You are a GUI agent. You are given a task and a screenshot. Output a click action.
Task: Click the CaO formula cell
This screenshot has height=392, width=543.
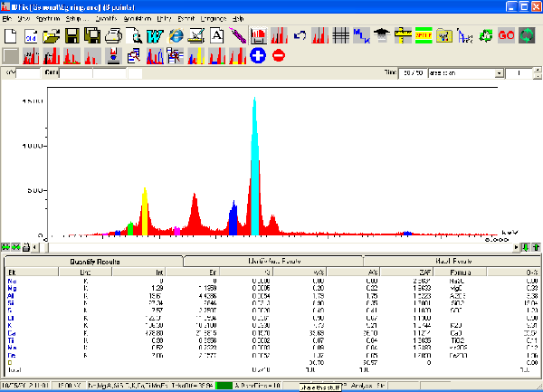coord(455,333)
